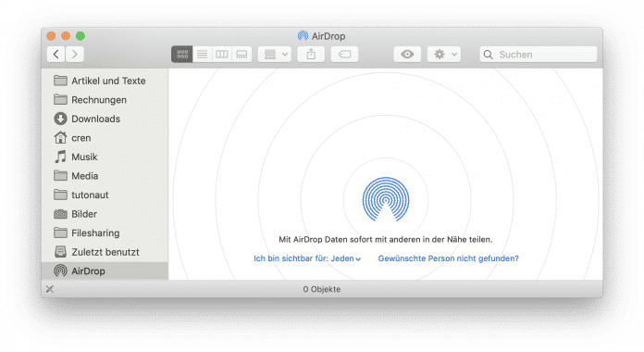Go forward with the right arrow

[x=75, y=55]
